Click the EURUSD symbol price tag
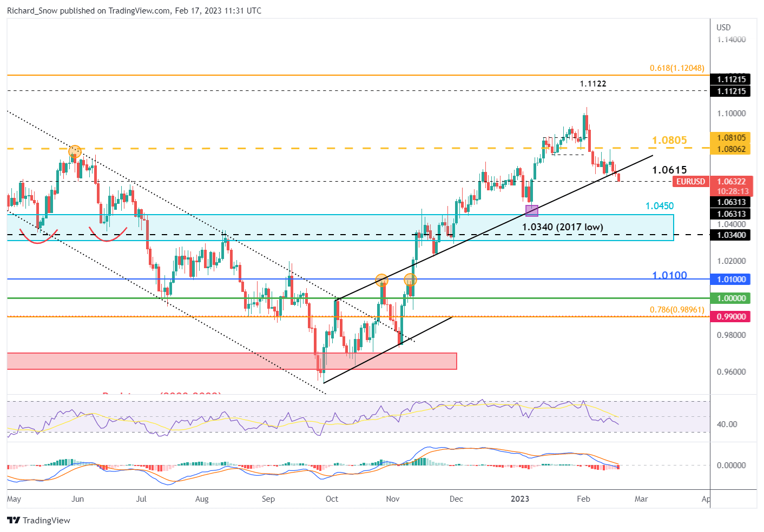764x532 pixels. click(x=690, y=182)
